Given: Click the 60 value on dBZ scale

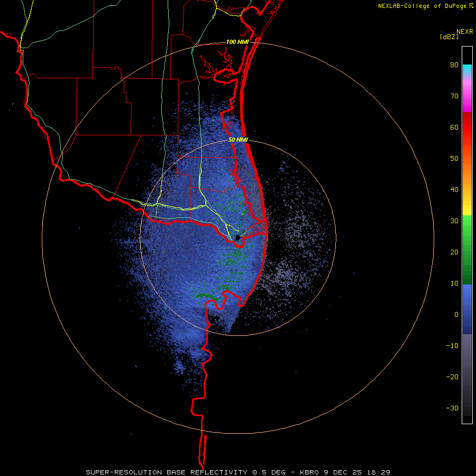Looking at the screenshot, I should tap(454, 127).
